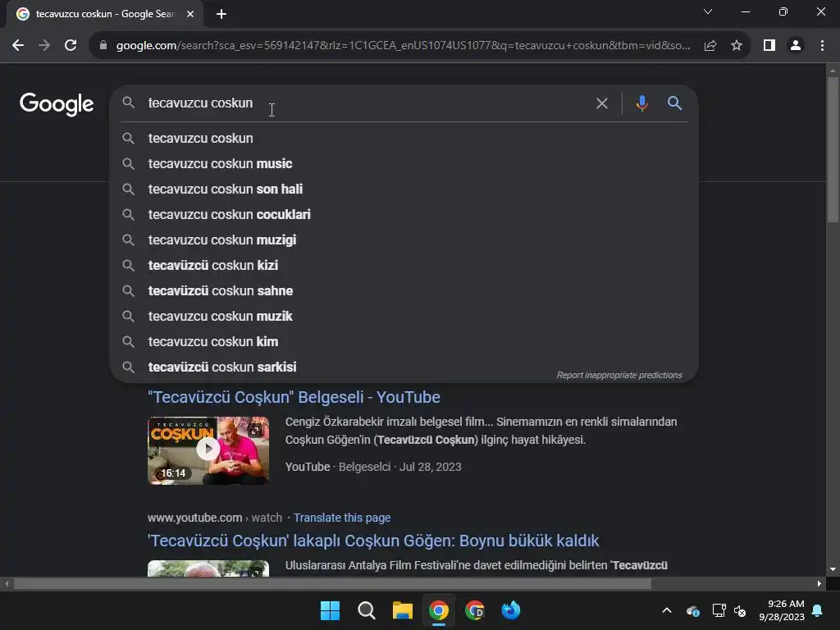
Task: Choose suggestion "tecavuzcu coskun muzik"
Action: click(x=404, y=316)
